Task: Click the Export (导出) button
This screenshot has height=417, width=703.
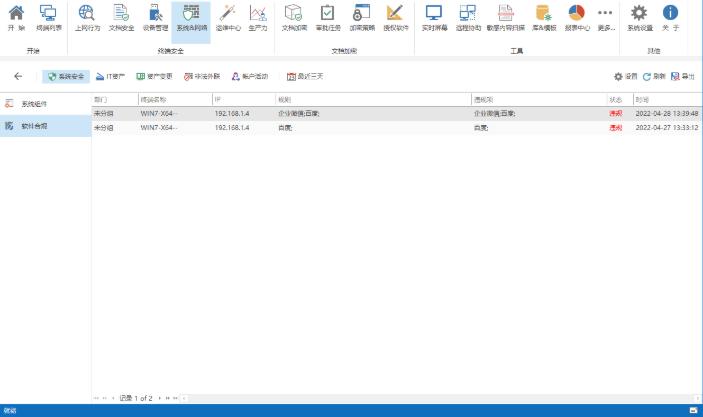Action: pos(682,76)
